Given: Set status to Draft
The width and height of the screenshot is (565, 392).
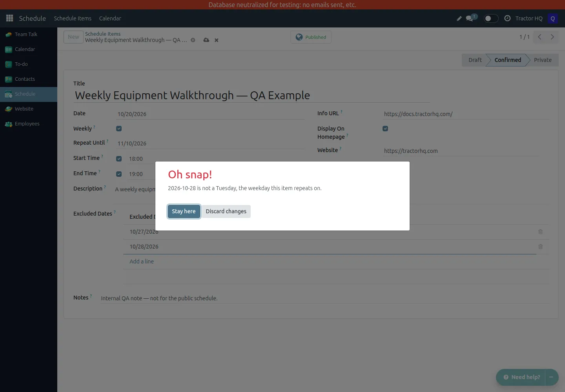Looking at the screenshot, I should pyautogui.click(x=475, y=60).
